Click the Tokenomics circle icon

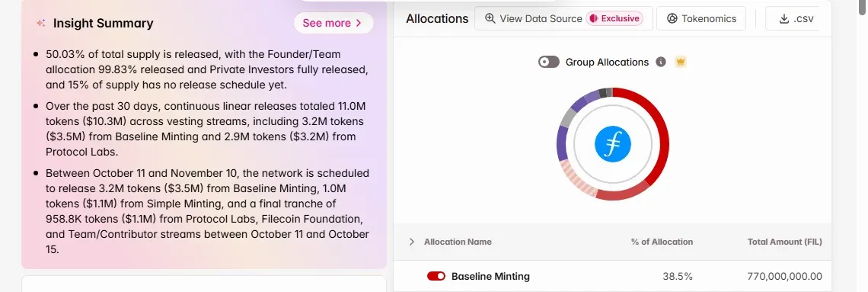[672, 18]
